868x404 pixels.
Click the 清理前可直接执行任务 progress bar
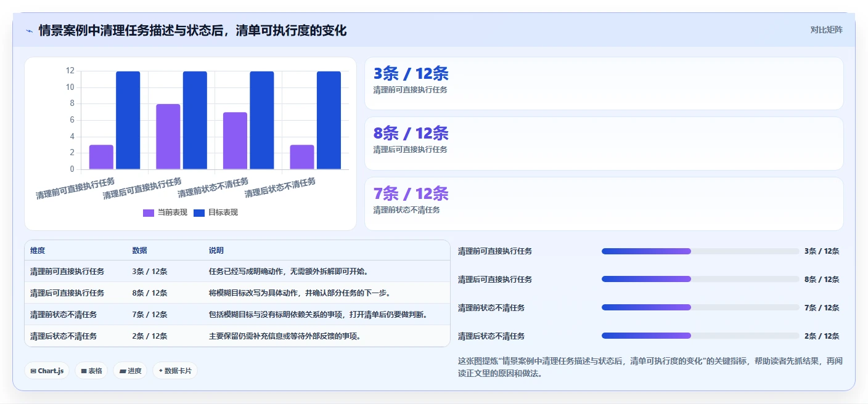click(700, 251)
